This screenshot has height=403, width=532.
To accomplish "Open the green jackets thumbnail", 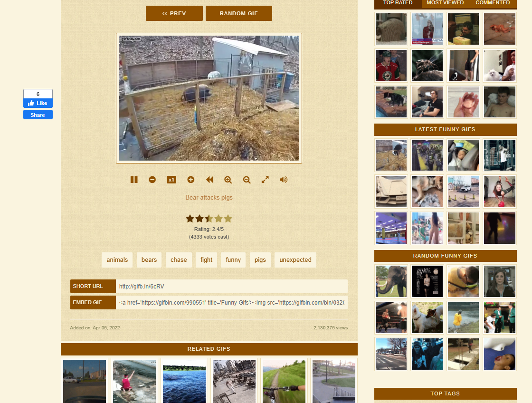I will pos(499,318).
